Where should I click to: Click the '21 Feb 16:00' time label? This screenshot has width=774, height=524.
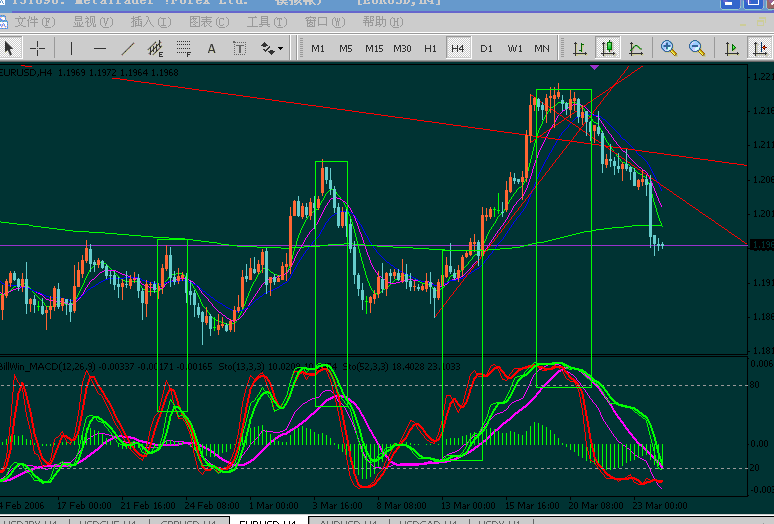pos(148,506)
